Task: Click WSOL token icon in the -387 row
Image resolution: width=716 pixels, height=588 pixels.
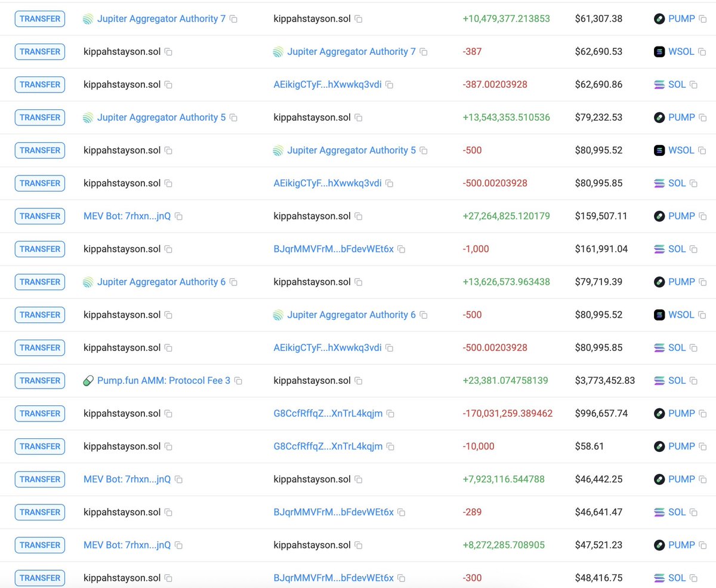Action: [659, 52]
